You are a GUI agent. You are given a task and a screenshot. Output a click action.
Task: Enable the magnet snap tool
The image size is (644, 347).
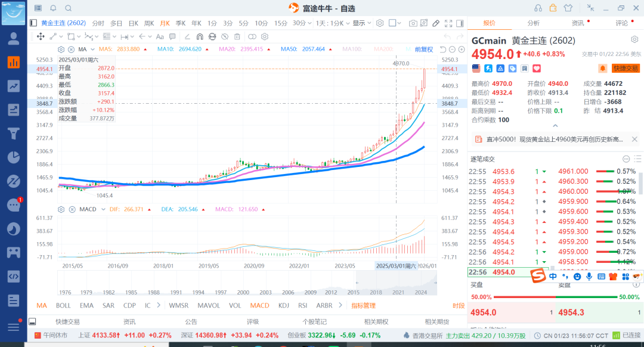click(x=200, y=36)
